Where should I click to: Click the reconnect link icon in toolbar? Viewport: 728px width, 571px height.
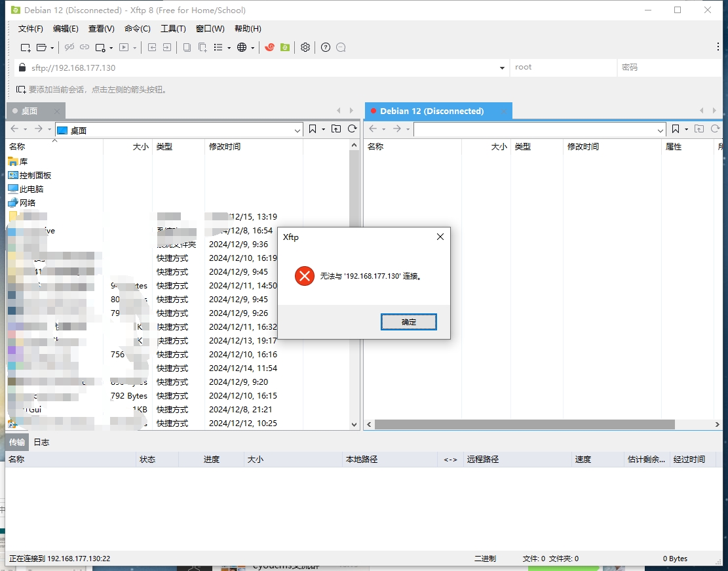[85, 47]
